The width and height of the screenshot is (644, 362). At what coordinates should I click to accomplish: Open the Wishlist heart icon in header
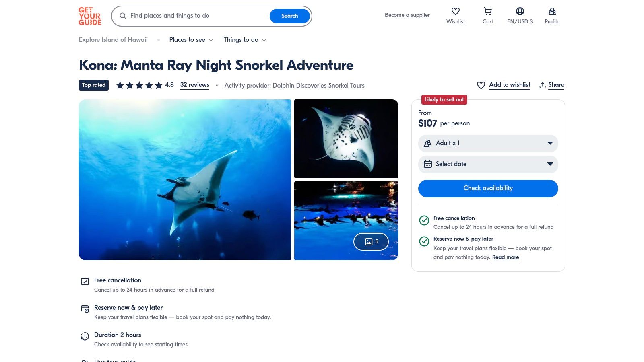[x=455, y=12]
